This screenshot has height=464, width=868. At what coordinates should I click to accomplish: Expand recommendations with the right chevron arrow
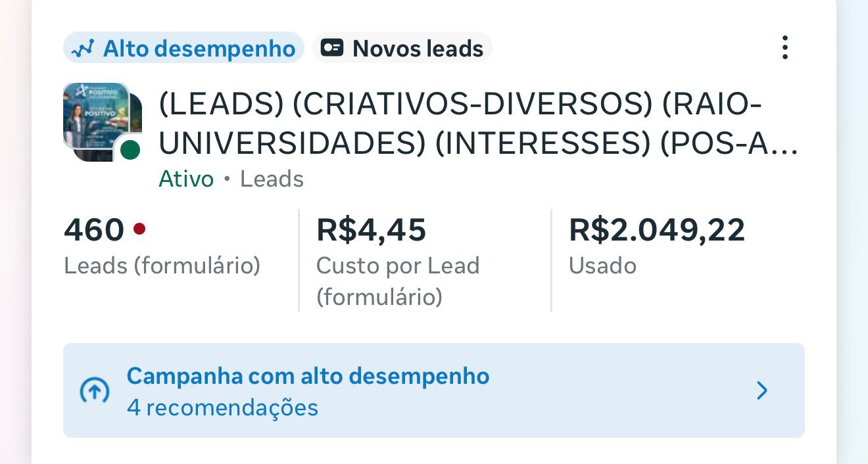click(762, 391)
